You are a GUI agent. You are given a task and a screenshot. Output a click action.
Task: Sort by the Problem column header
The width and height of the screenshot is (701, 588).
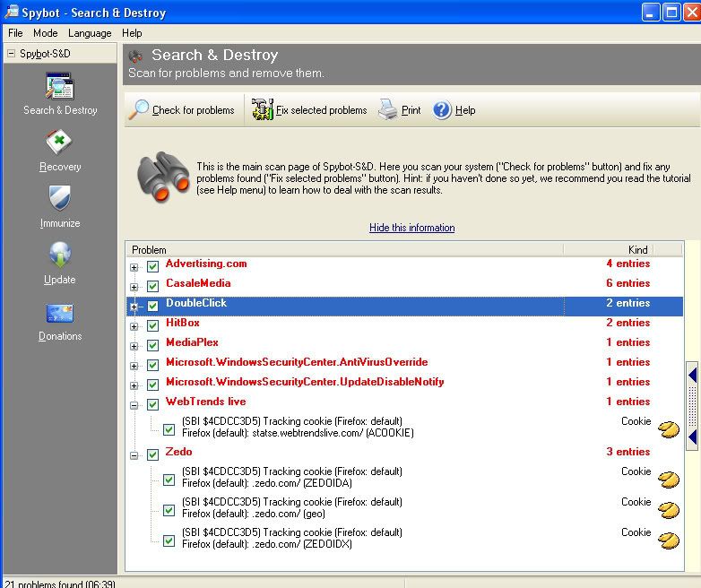[x=345, y=249]
